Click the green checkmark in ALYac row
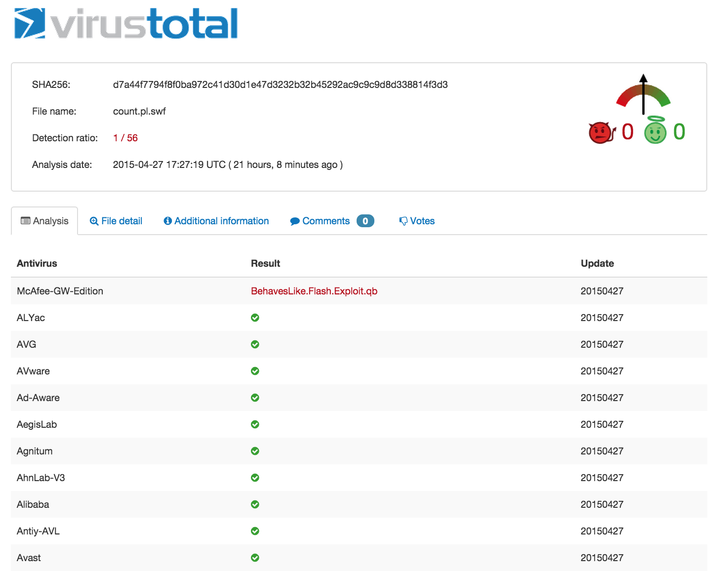The width and height of the screenshot is (728, 572). pos(255,318)
